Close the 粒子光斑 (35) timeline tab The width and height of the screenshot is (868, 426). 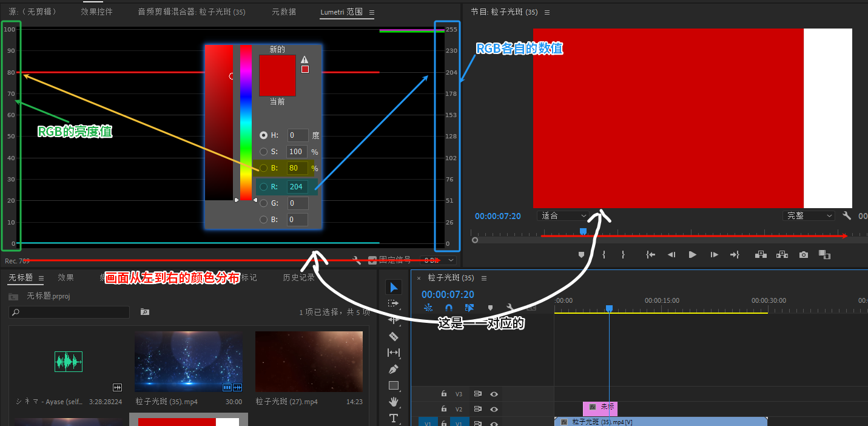pos(419,278)
